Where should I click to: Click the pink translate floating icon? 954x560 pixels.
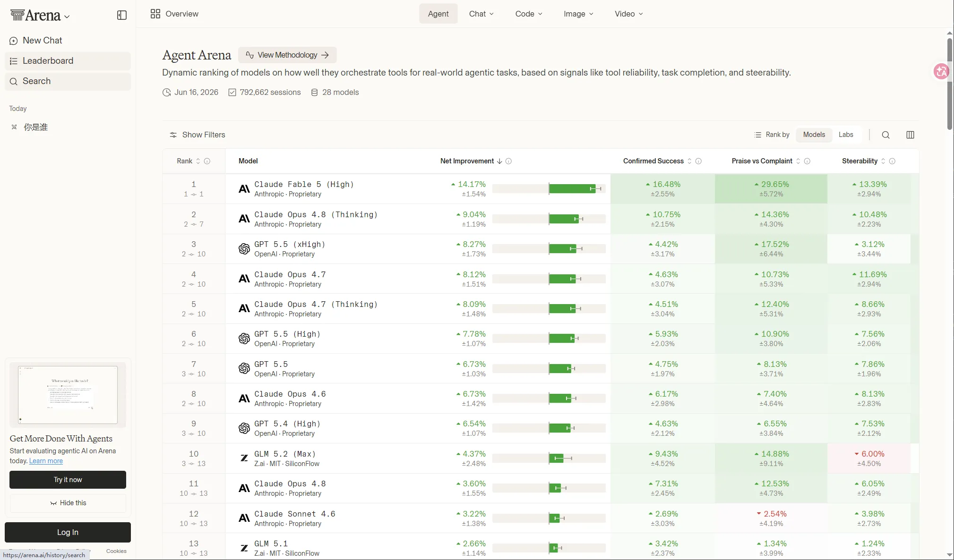click(941, 71)
